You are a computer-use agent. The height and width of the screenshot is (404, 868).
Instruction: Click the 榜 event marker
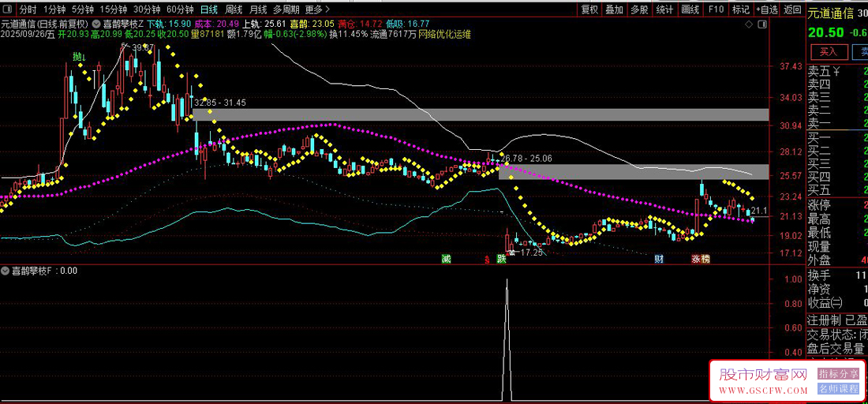pos(705,259)
